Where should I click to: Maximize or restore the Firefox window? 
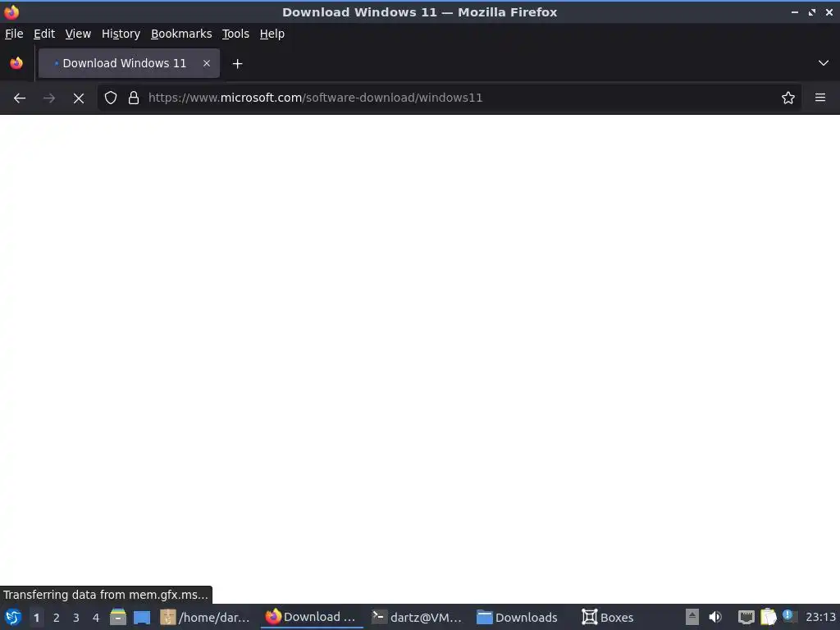click(812, 11)
